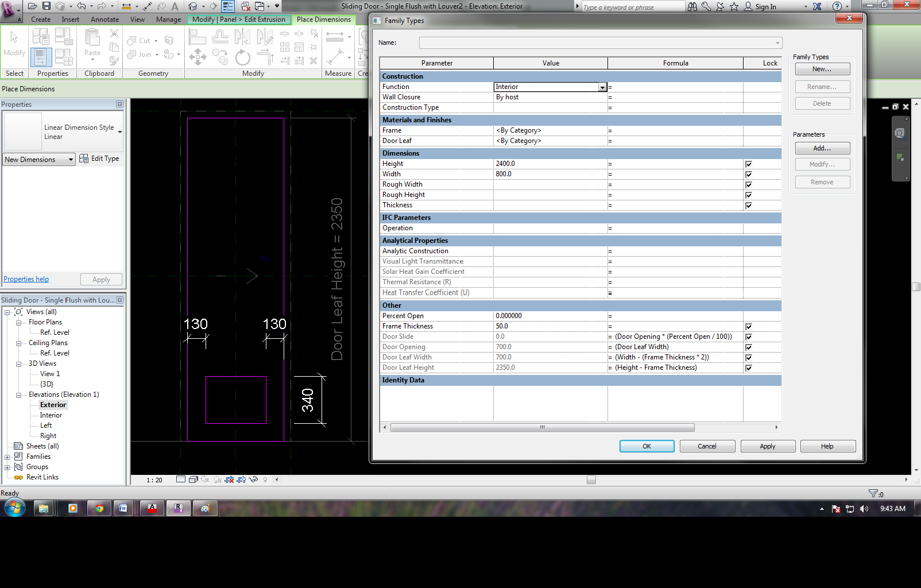Click the Move tool in Modify panel

coord(198,57)
